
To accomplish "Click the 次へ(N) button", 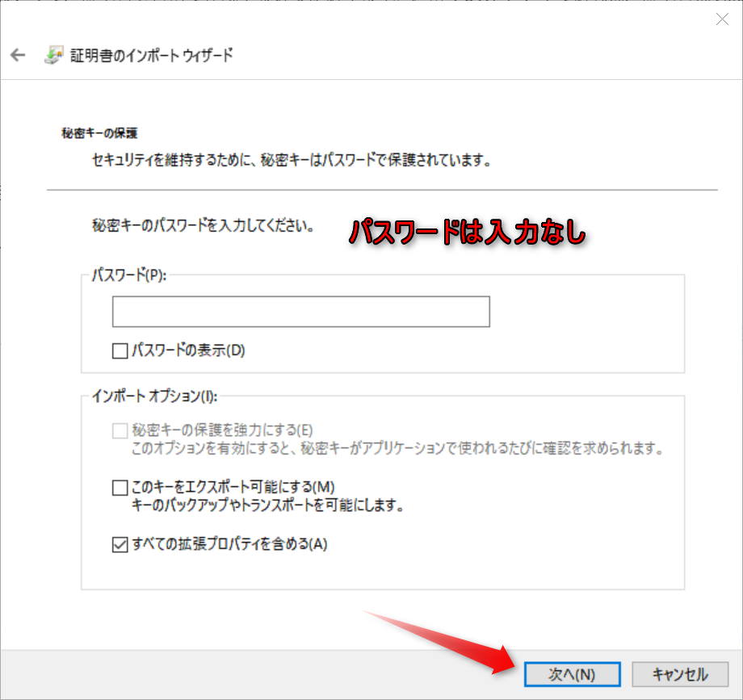I will click(572, 674).
